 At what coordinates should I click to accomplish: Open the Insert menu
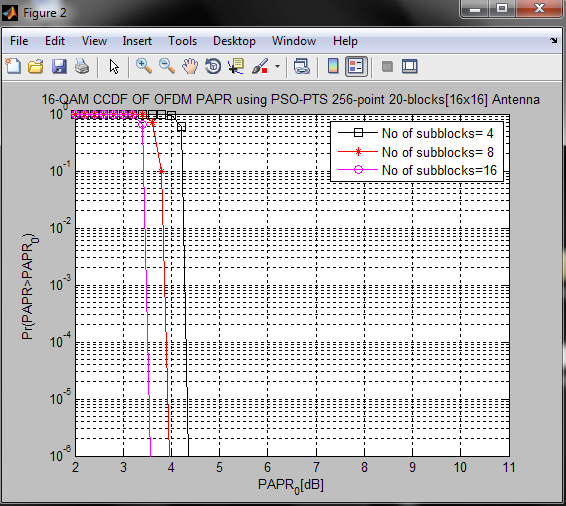tap(137, 41)
